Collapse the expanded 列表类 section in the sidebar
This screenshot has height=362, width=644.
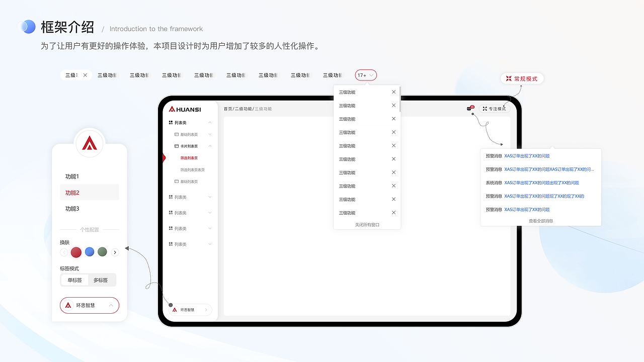(209, 122)
